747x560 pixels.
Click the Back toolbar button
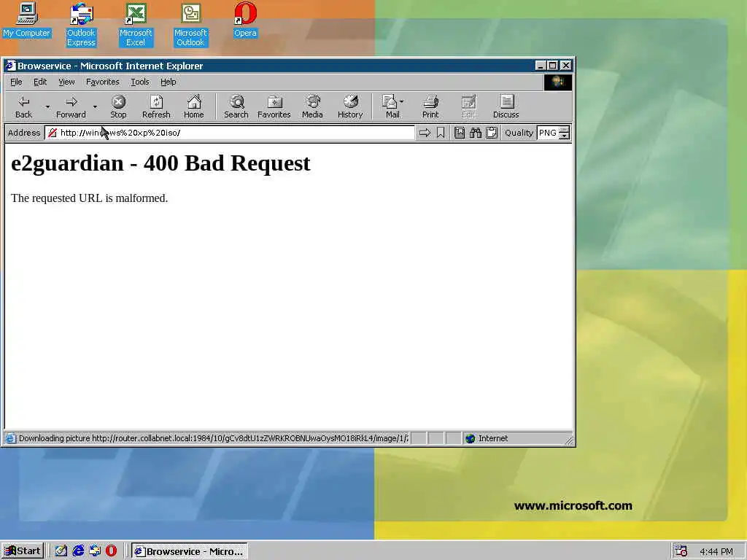point(23,106)
